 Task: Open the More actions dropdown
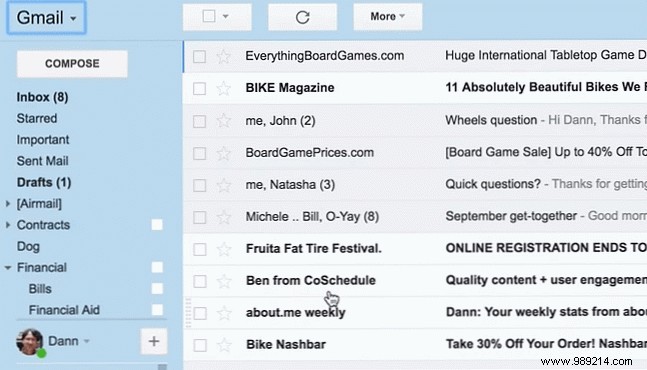pos(387,16)
